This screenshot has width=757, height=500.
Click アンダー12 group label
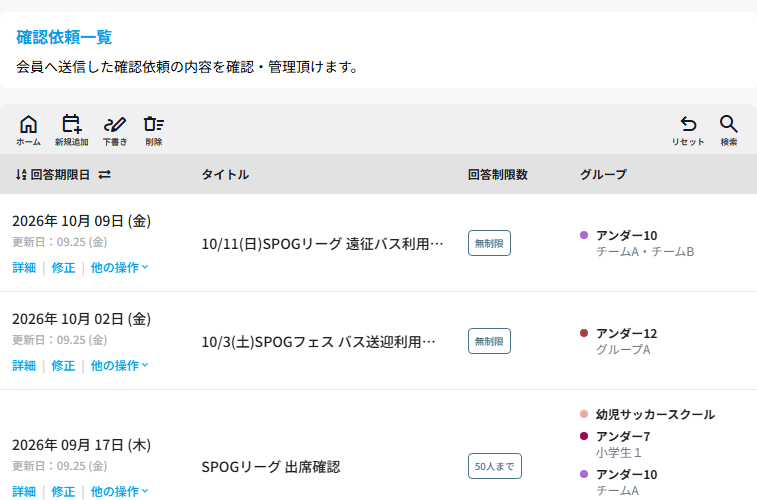pyautogui.click(x=627, y=333)
